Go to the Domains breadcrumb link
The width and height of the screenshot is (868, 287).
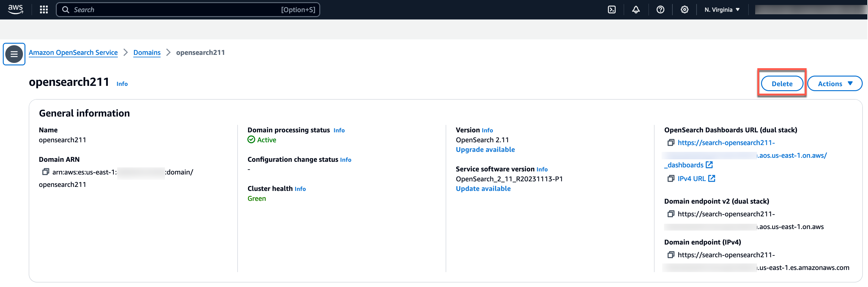(x=147, y=53)
